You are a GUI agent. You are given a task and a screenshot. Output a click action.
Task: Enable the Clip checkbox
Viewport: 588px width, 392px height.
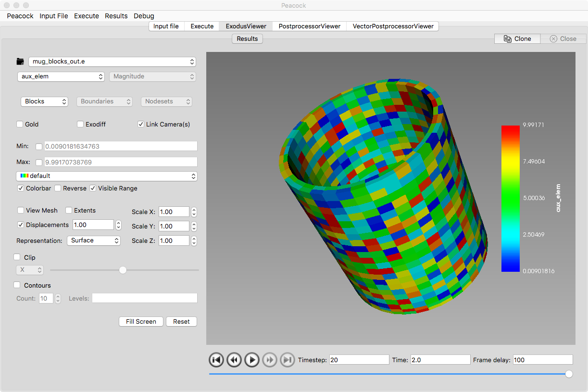tap(17, 257)
